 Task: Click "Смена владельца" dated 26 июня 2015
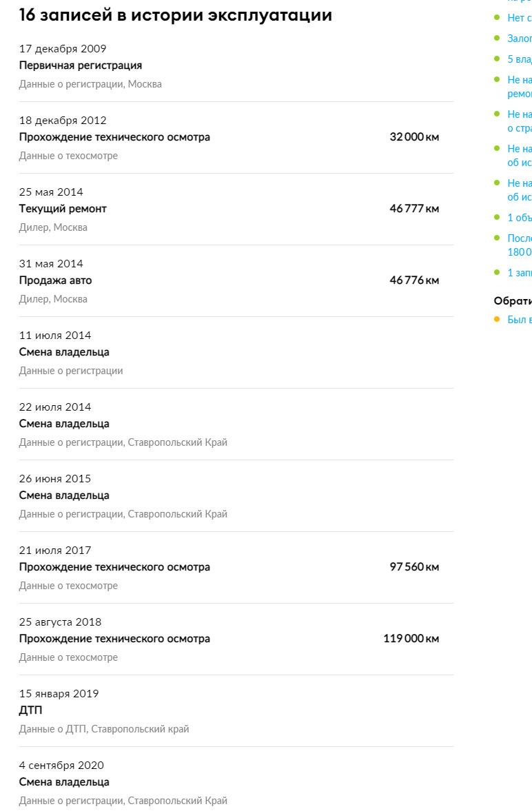[64, 495]
